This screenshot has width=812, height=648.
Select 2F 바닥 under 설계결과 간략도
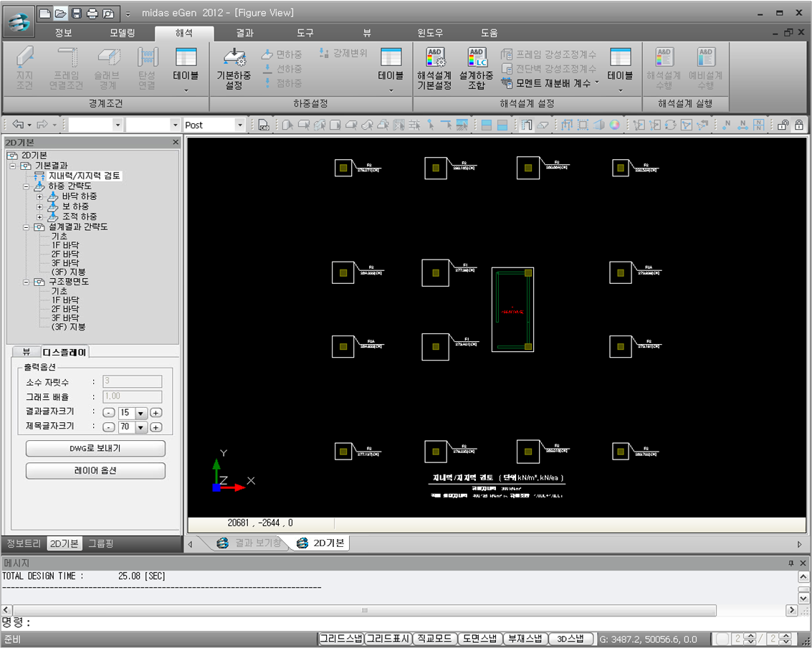(65, 254)
